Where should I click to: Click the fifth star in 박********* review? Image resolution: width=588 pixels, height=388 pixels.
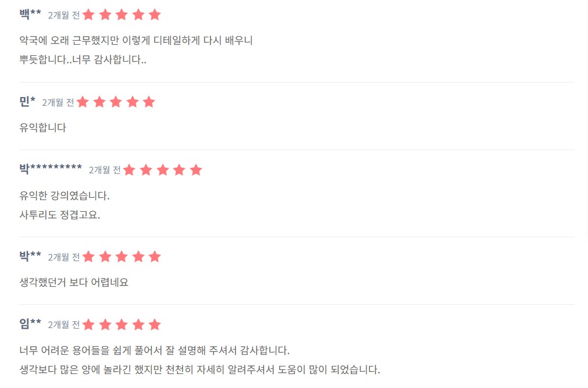[196, 170]
